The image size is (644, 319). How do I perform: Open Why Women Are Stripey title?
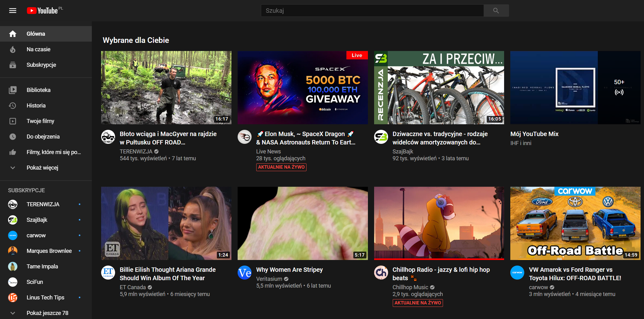[x=289, y=270]
